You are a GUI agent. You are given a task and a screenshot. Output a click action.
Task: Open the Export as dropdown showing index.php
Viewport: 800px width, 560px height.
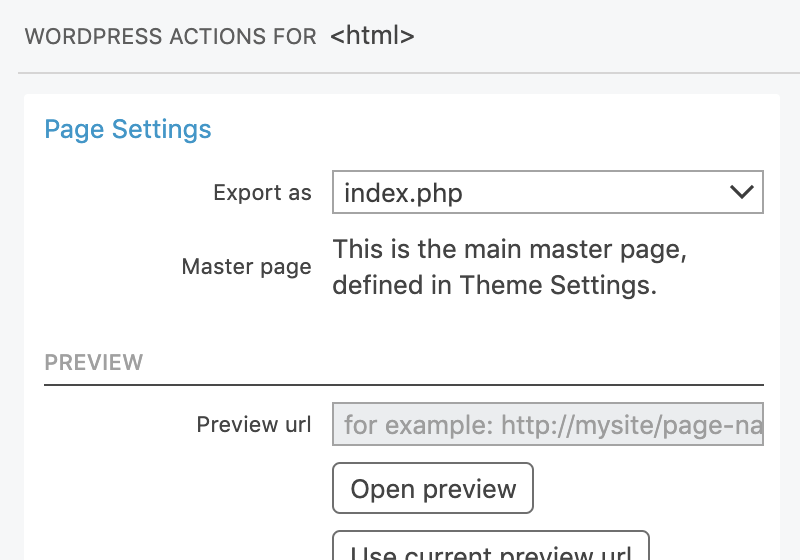[547, 192]
